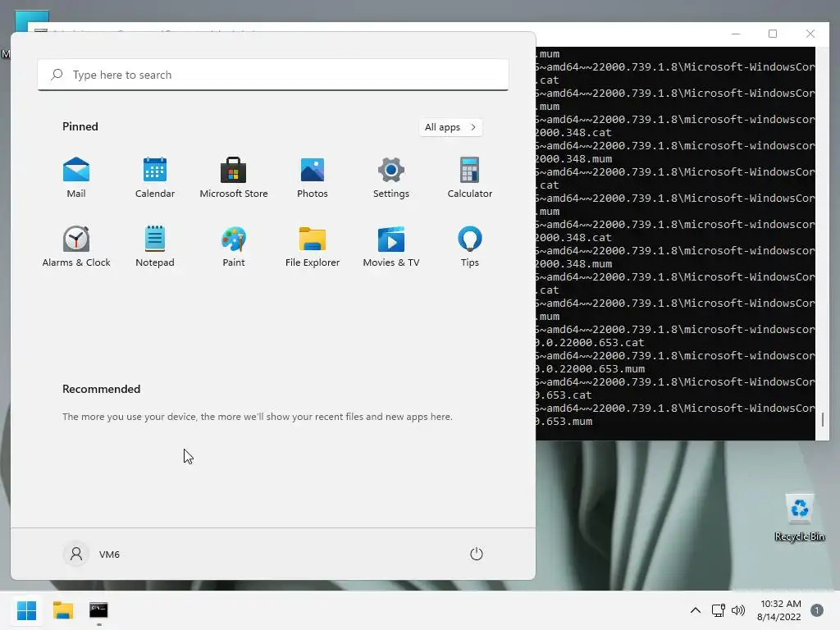
Task: Click the Windows Start button on taskbar
Action: [x=27, y=610]
